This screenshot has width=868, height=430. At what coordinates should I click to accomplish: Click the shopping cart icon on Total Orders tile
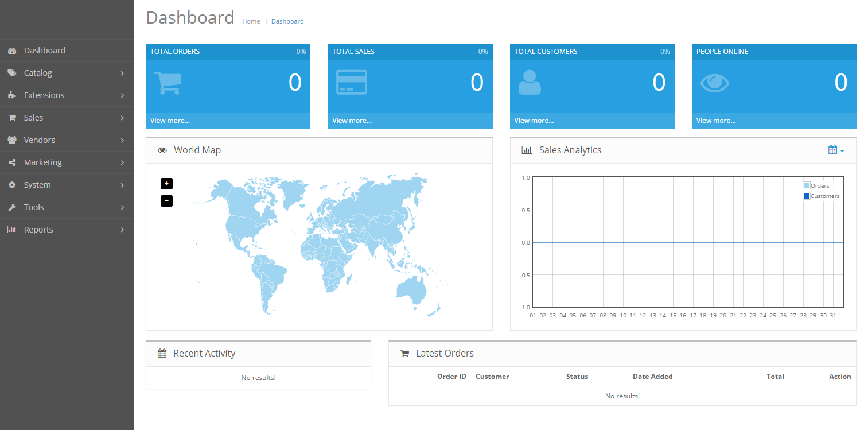[168, 83]
